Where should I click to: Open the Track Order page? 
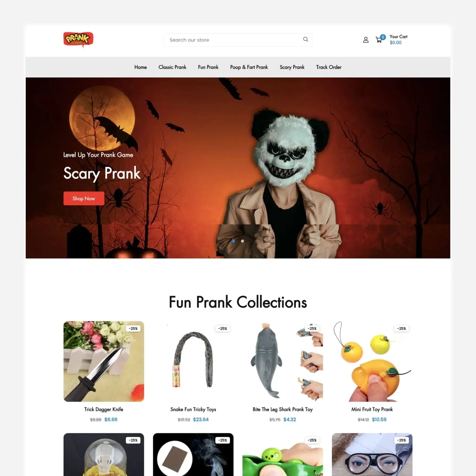pos(329,67)
